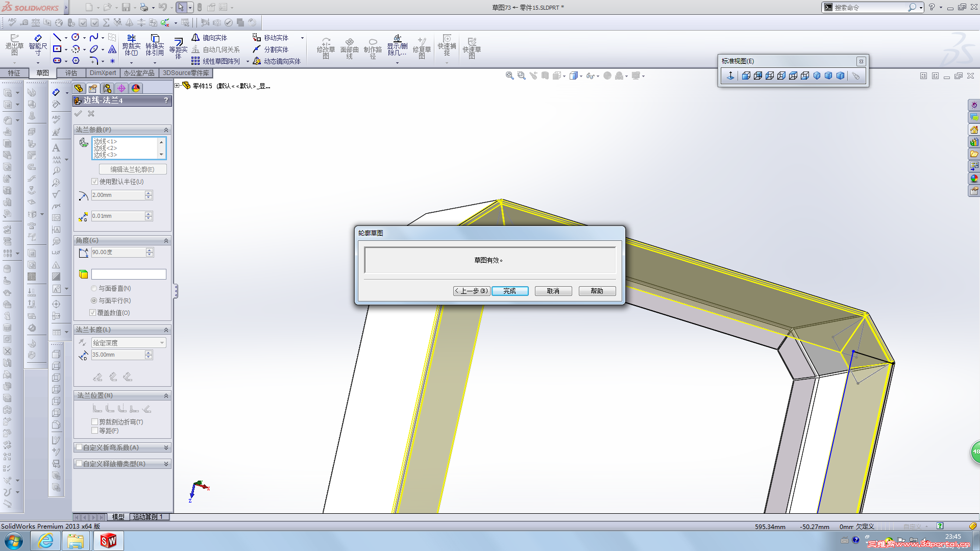Enable the Trim side bends checkbox
The height and width of the screenshot is (551, 980).
click(x=94, y=422)
